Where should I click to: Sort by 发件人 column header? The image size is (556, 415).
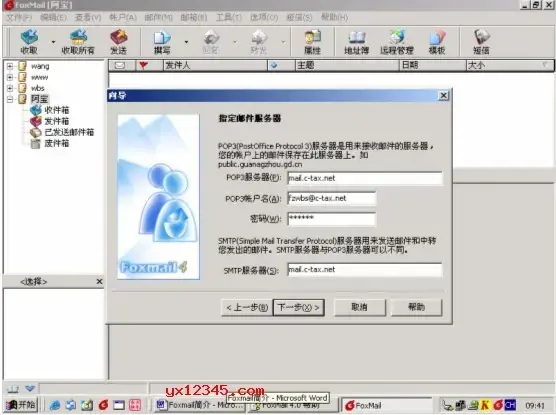(215, 66)
